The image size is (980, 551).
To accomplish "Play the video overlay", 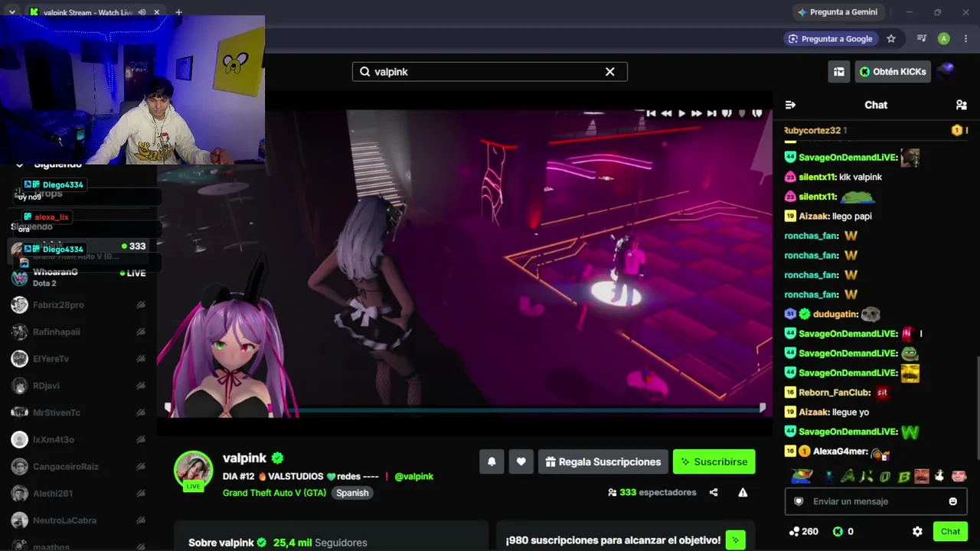I will [681, 113].
